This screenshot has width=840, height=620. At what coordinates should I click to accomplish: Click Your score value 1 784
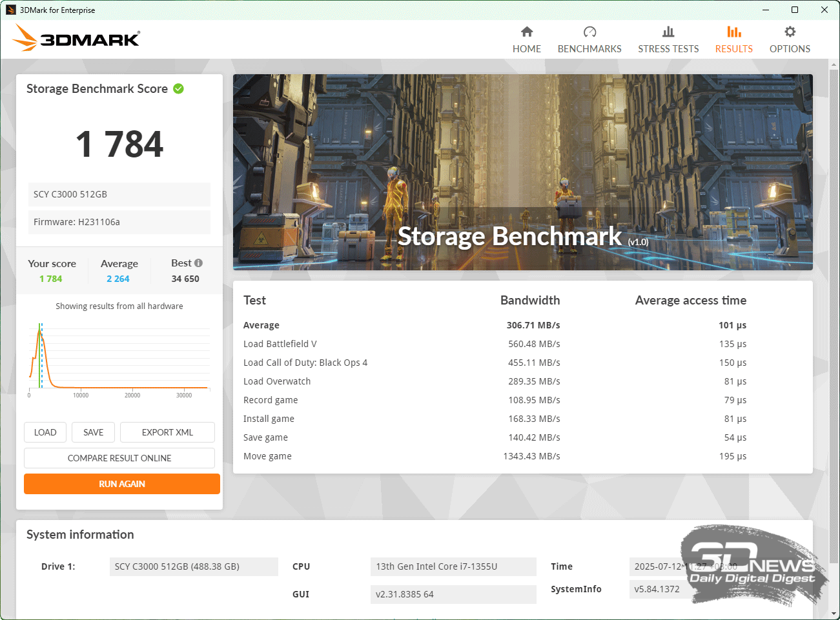point(51,279)
